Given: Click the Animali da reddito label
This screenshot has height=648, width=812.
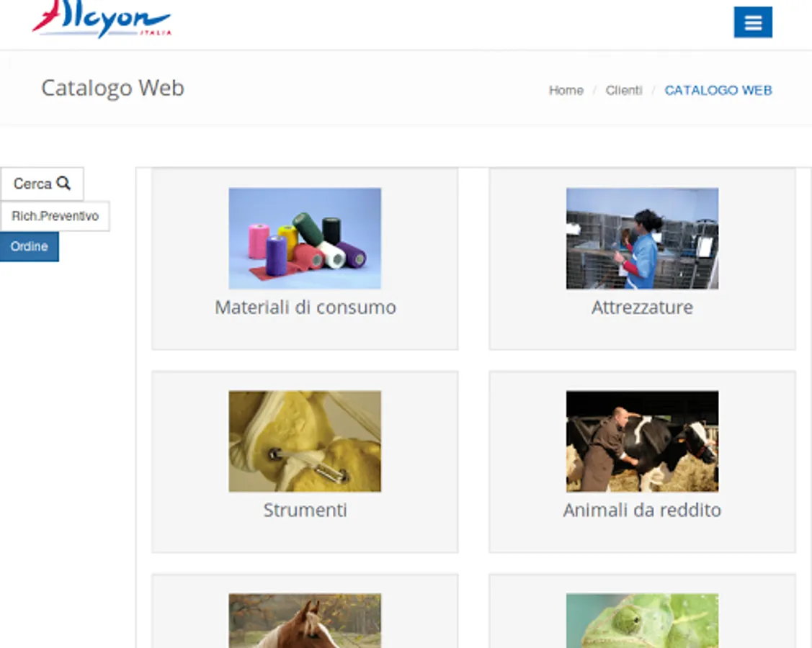Looking at the screenshot, I should click(642, 510).
